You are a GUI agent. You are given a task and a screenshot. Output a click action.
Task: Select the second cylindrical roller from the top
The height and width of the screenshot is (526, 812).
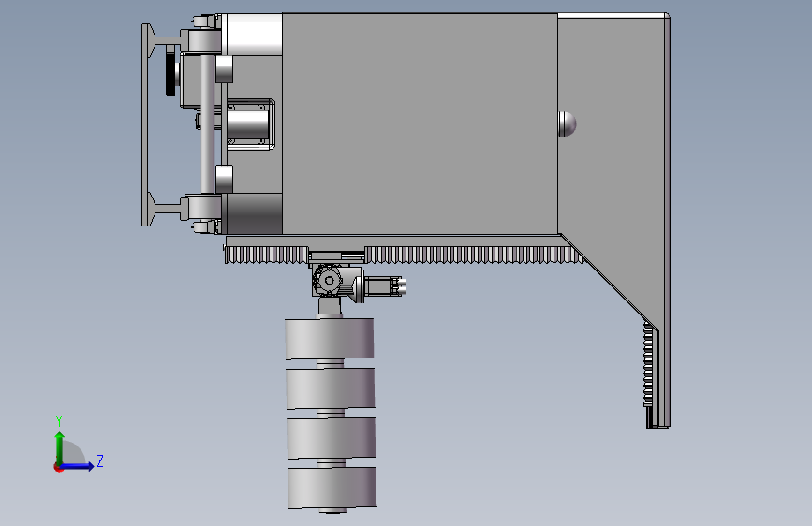[331, 387]
